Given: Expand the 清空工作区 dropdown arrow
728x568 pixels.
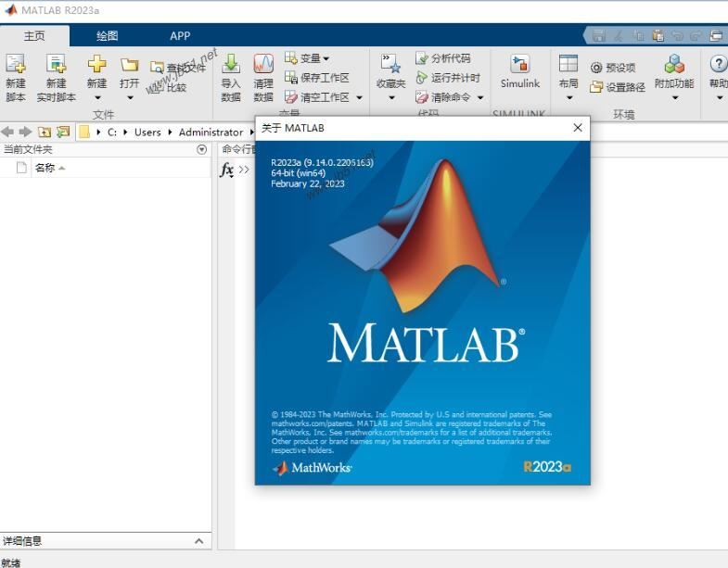Looking at the screenshot, I should click(360, 97).
